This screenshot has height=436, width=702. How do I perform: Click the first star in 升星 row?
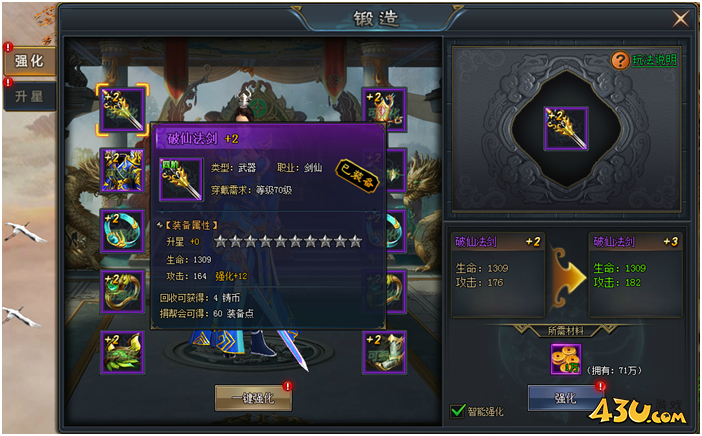[221, 242]
